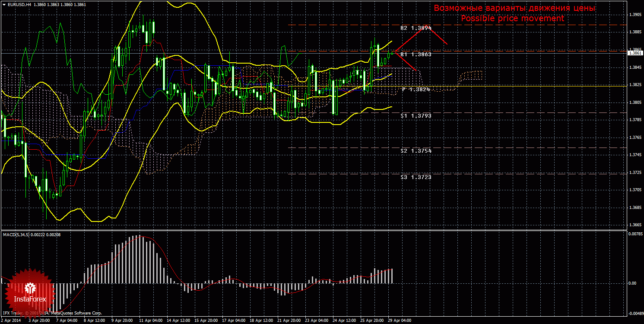Select the S3 1.3723 support label
644x324 pixels.
(x=416, y=177)
